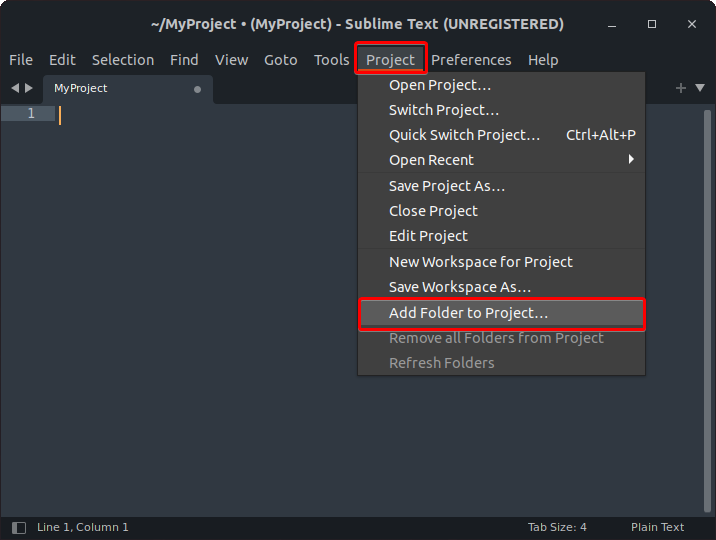Open the Goto menu
The width and height of the screenshot is (716, 540).
(280, 60)
